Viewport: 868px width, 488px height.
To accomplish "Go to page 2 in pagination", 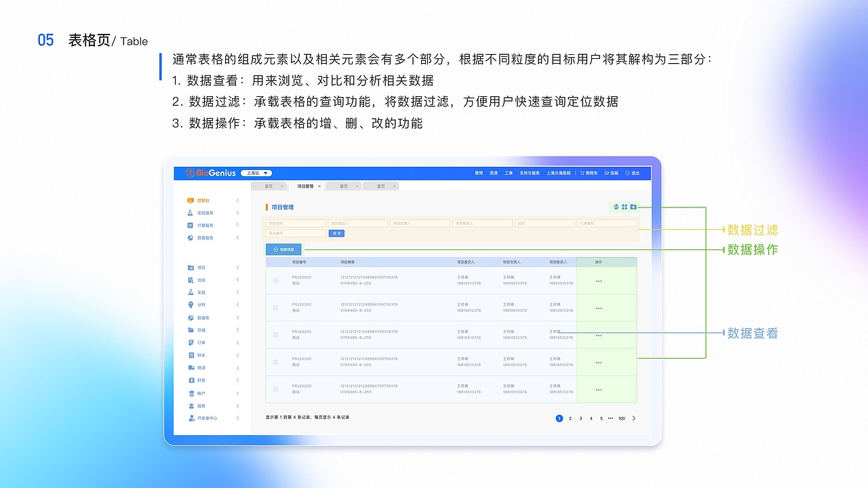I will point(570,418).
